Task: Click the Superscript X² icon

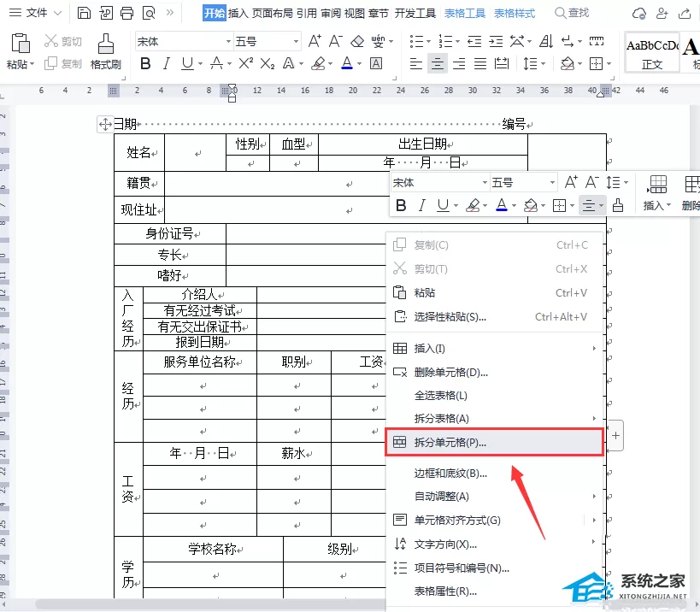Action: pos(245,64)
